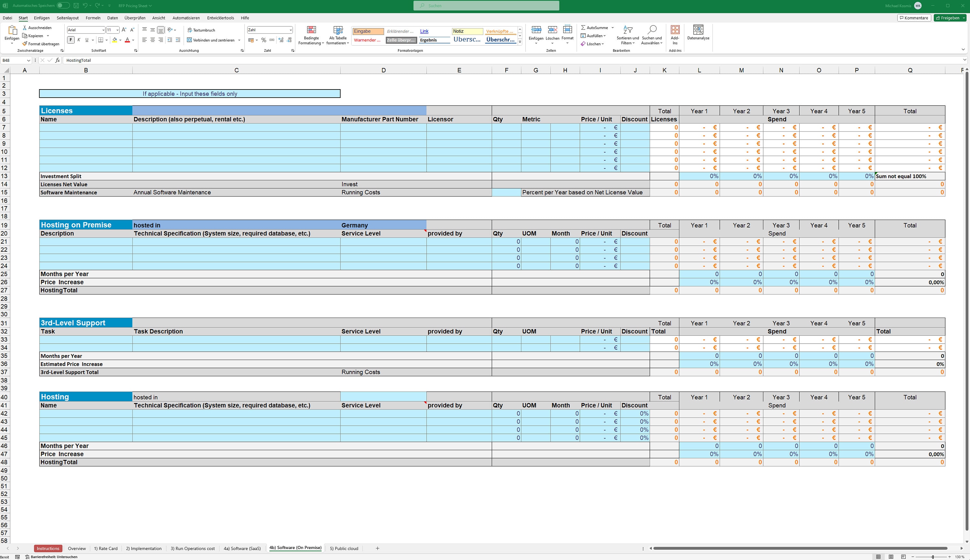Open Sortieren und Filtern tool
Viewport: 970px width, 560px height.
tap(628, 36)
